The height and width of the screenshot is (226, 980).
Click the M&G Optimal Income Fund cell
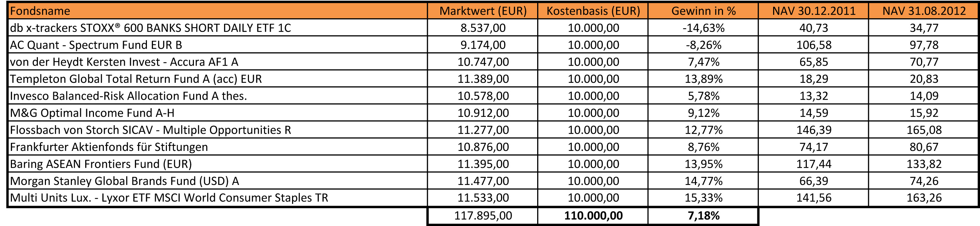click(x=92, y=113)
